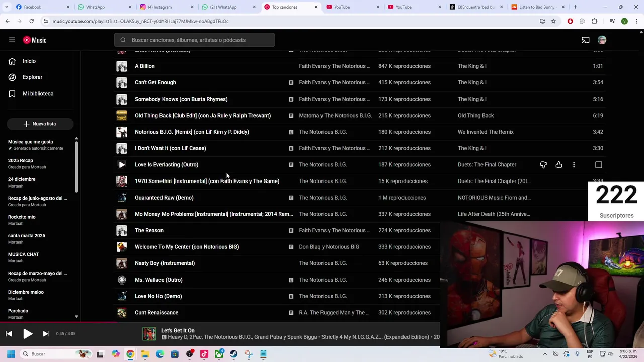Select the song Can't Get Enough

pyautogui.click(x=155, y=82)
